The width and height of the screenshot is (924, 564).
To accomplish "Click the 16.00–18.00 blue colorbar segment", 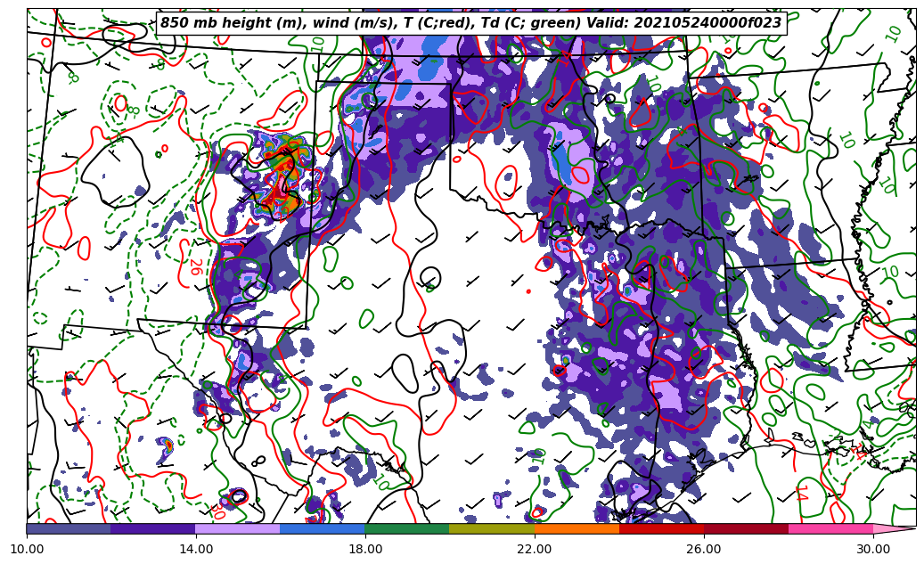I will [x=323, y=528].
